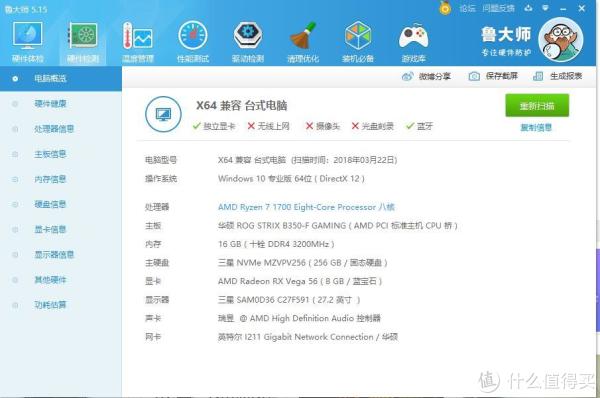Screen dimensions: 600x398
Task: Click the X64 兼容 台式电脑 heading
Action: coord(241,106)
